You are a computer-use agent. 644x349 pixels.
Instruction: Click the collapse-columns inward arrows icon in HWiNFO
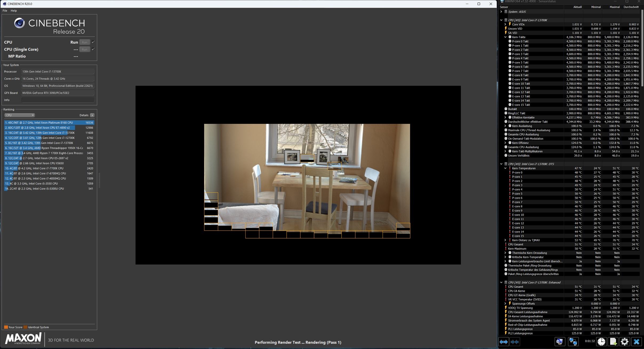click(x=515, y=342)
